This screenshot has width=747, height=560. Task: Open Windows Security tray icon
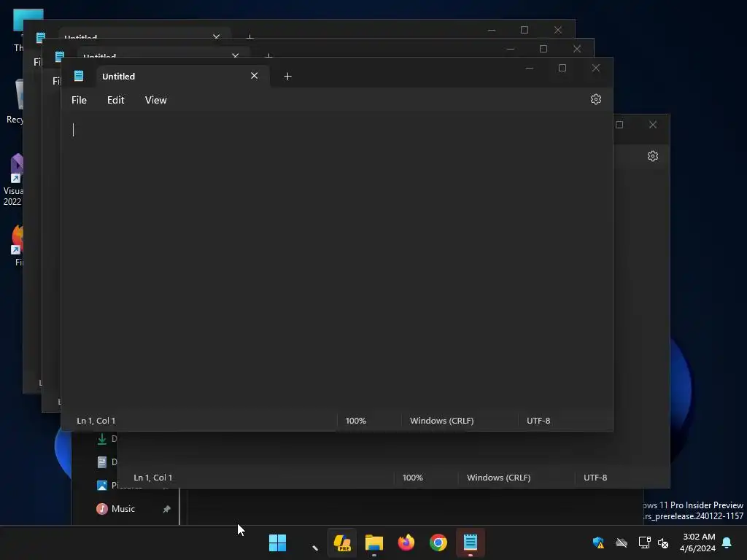[598, 542]
